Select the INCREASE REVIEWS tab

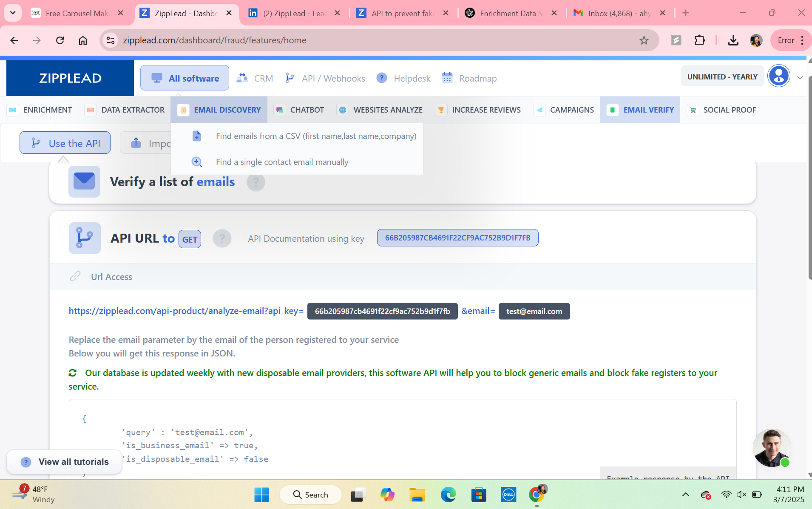coord(478,110)
